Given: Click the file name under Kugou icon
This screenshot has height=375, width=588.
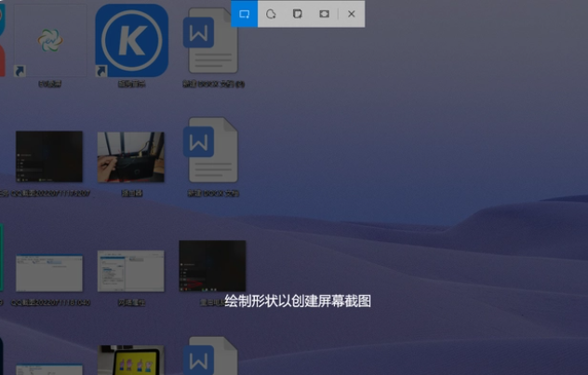Looking at the screenshot, I should click(x=131, y=85).
